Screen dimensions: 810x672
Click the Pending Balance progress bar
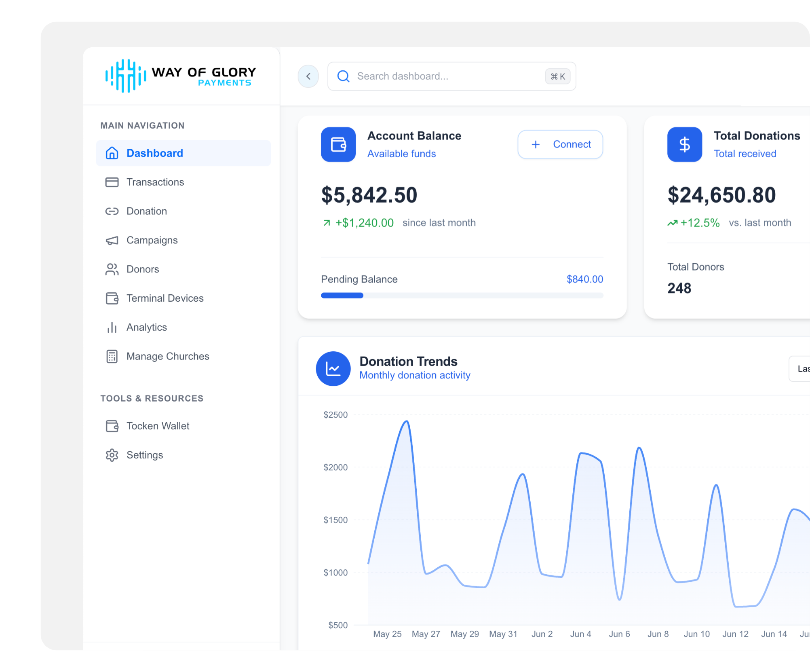pos(462,296)
